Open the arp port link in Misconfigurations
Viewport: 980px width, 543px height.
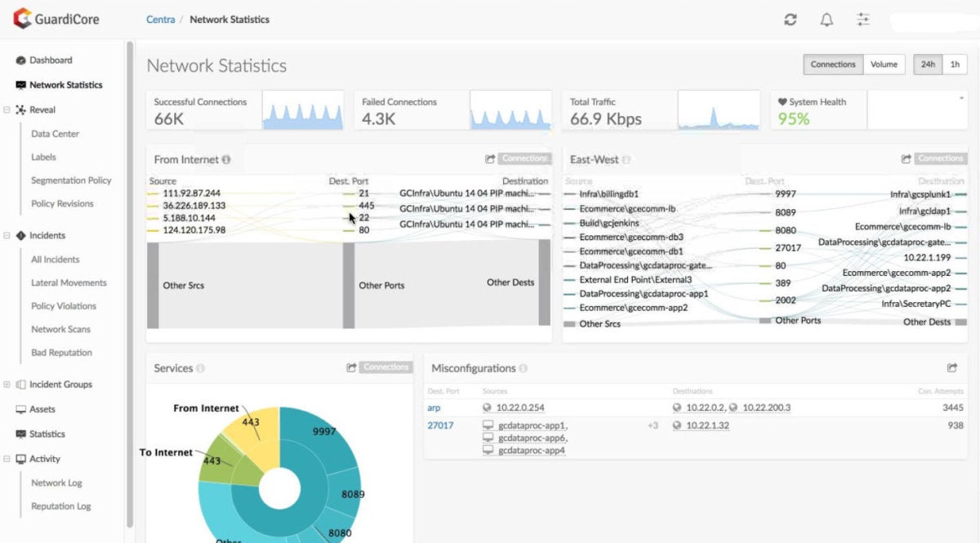coord(434,407)
